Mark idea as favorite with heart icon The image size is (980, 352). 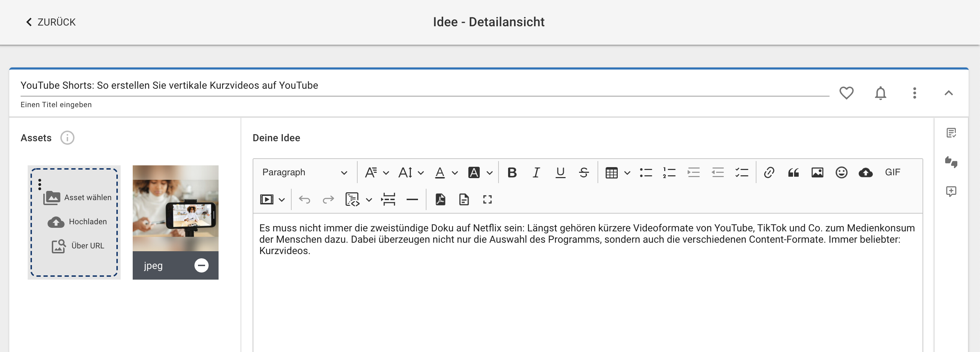click(846, 93)
